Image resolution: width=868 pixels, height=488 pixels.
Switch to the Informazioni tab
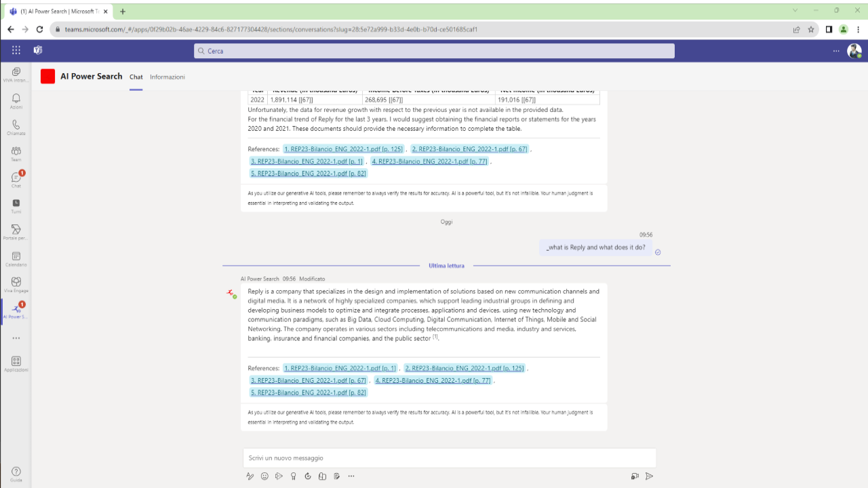click(x=167, y=77)
